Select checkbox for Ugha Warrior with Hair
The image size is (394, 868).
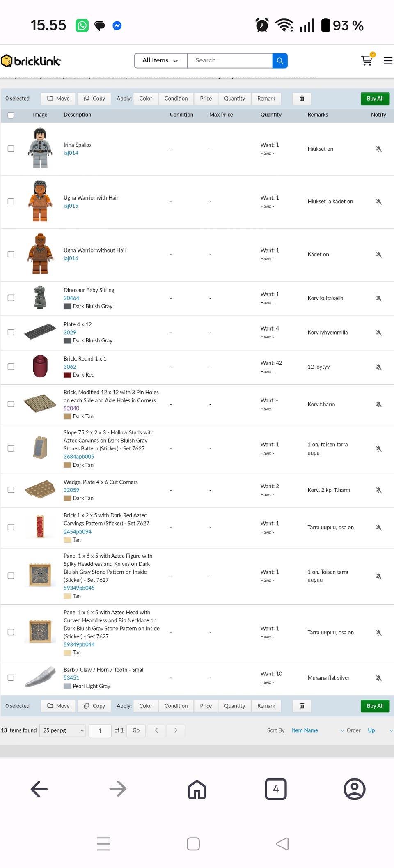tap(11, 202)
